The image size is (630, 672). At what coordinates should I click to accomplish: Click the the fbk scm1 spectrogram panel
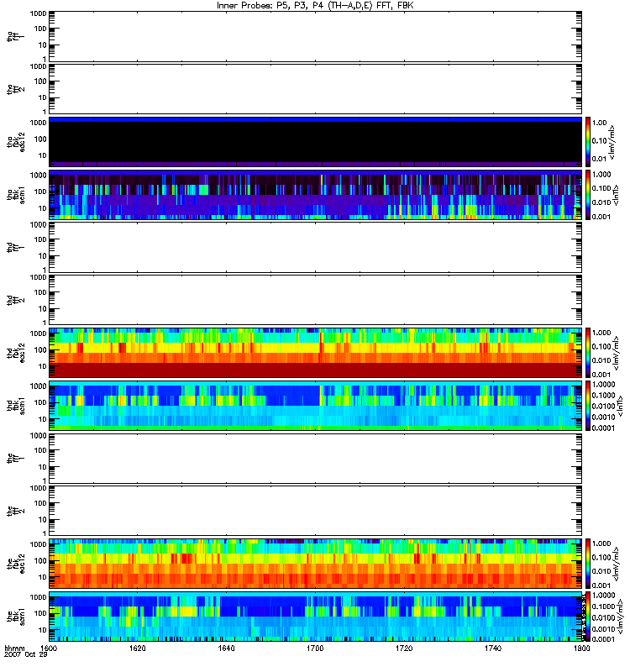coord(316,617)
